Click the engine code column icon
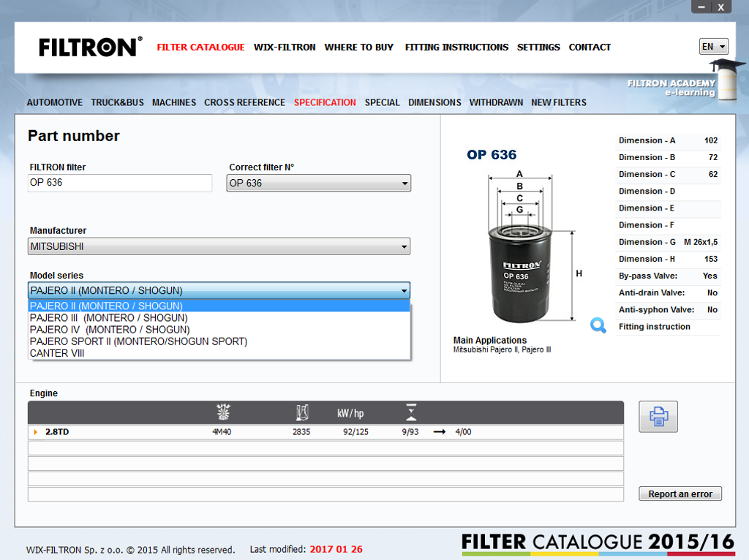The width and height of the screenshot is (749, 560). tap(222, 413)
